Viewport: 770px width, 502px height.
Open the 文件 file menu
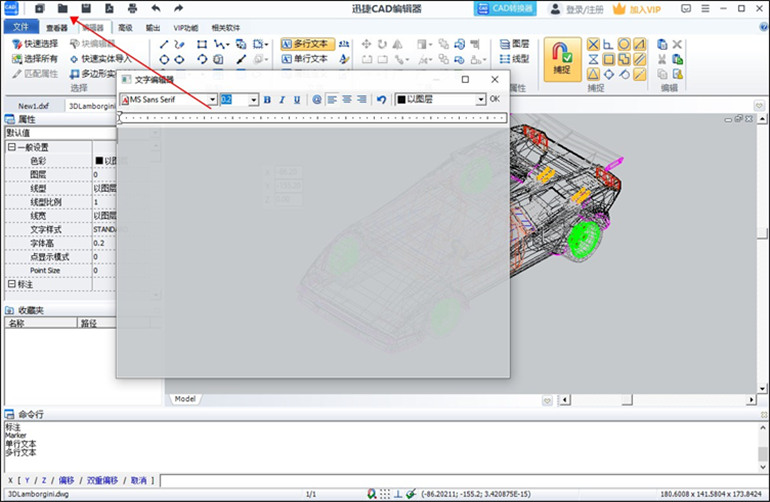click(x=21, y=27)
